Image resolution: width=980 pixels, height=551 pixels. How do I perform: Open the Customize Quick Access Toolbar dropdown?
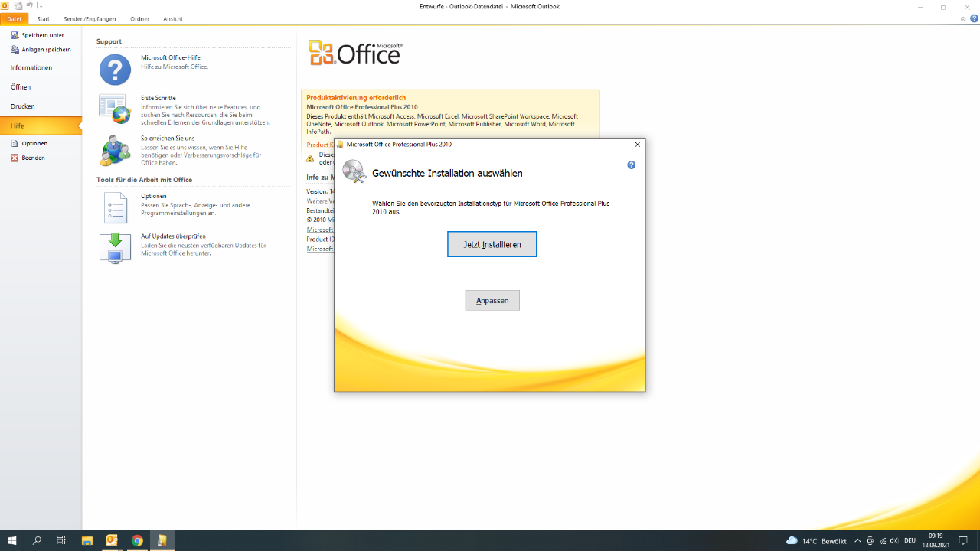(x=41, y=6)
